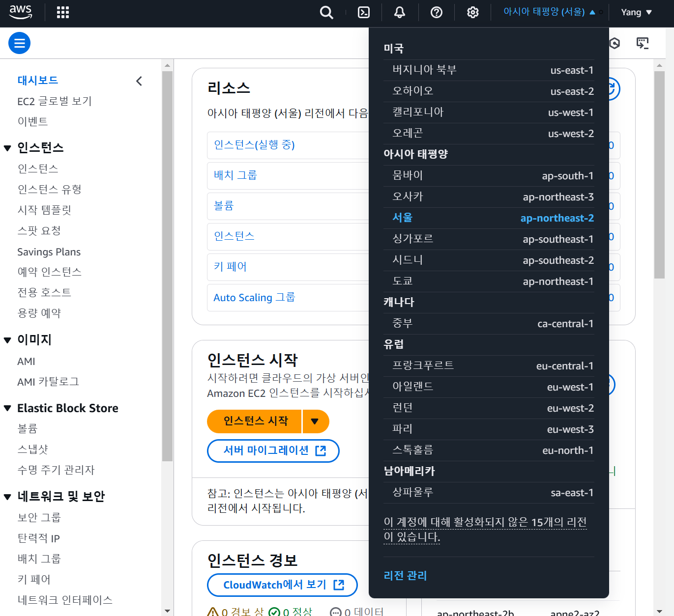Select region 오레곤 us-west-2
This screenshot has width=674, height=616.
(489, 134)
